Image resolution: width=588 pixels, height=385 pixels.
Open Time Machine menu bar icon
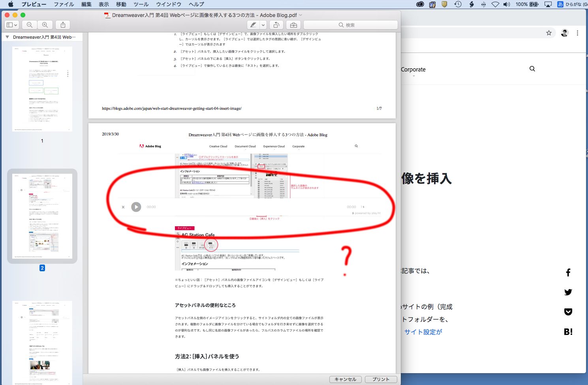tap(458, 4)
